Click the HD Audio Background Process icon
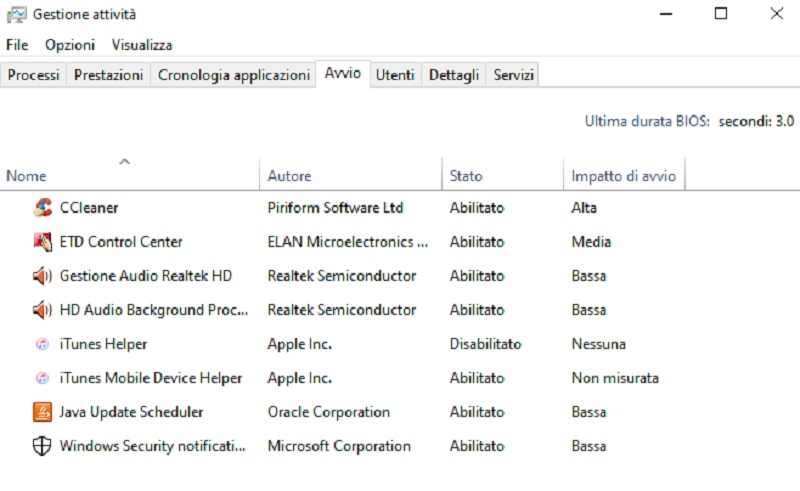This screenshot has width=800, height=491. [42, 310]
